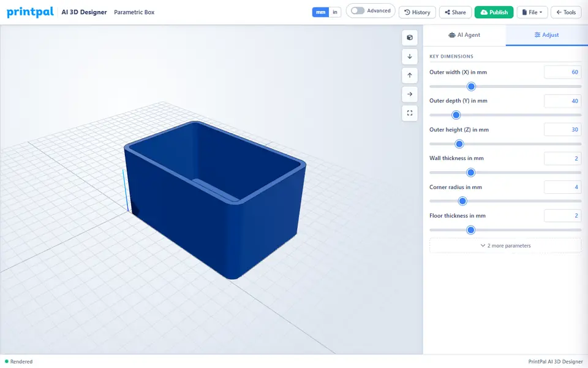Expand 2 more parameters
This screenshot has height=368, width=588.
click(505, 245)
